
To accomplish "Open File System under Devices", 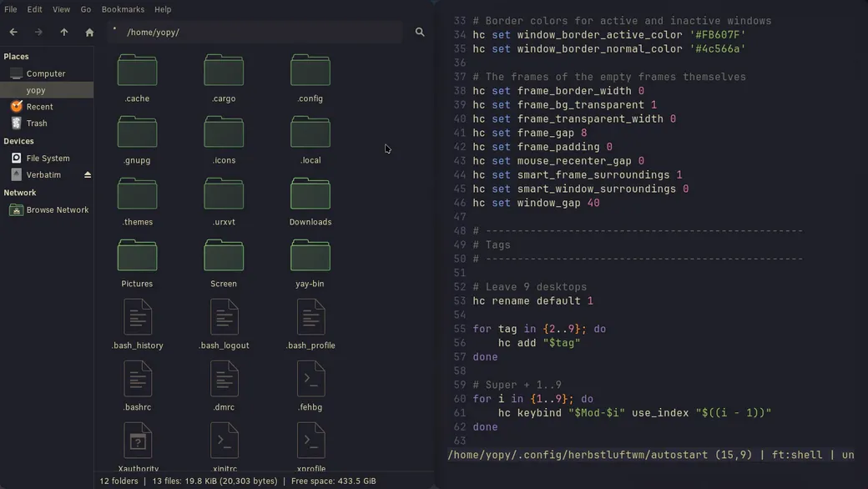I will tap(47, 159).
